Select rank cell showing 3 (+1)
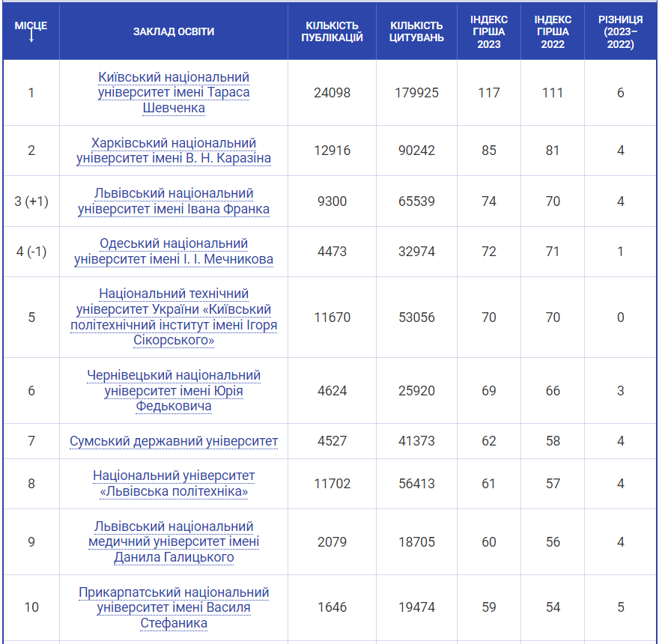 click(x=31, y=201)
